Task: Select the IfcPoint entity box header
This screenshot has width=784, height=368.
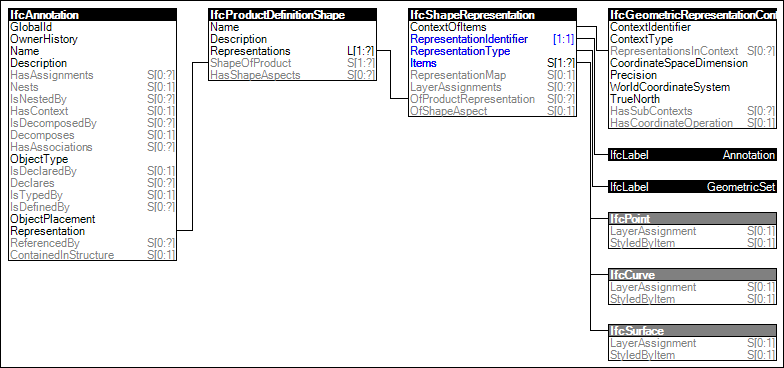Action: tap(692, 218)
